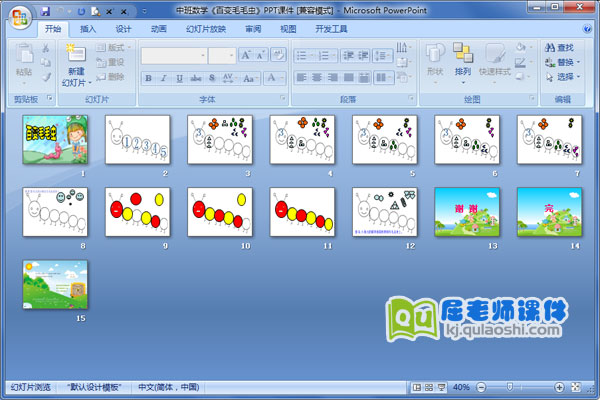Click the Paste clipboard icon
The height and width of the screenshot is (400, 600).
tap(24, 54)
